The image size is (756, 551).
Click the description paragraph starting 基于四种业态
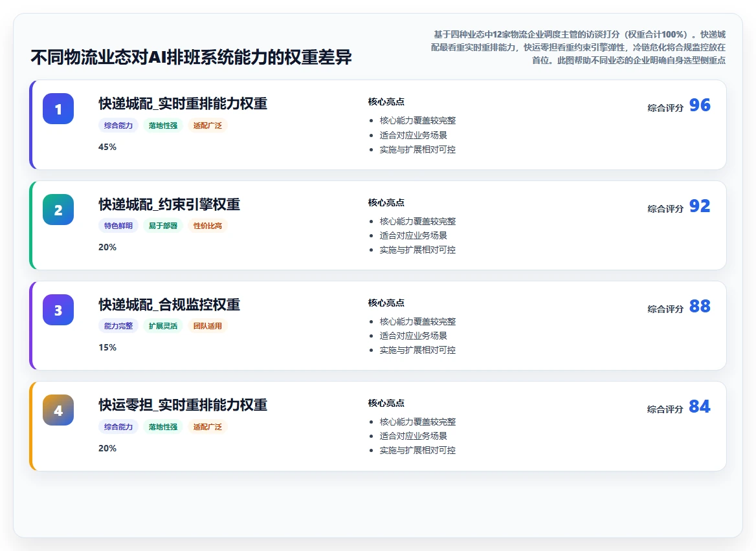click(578, 47)
